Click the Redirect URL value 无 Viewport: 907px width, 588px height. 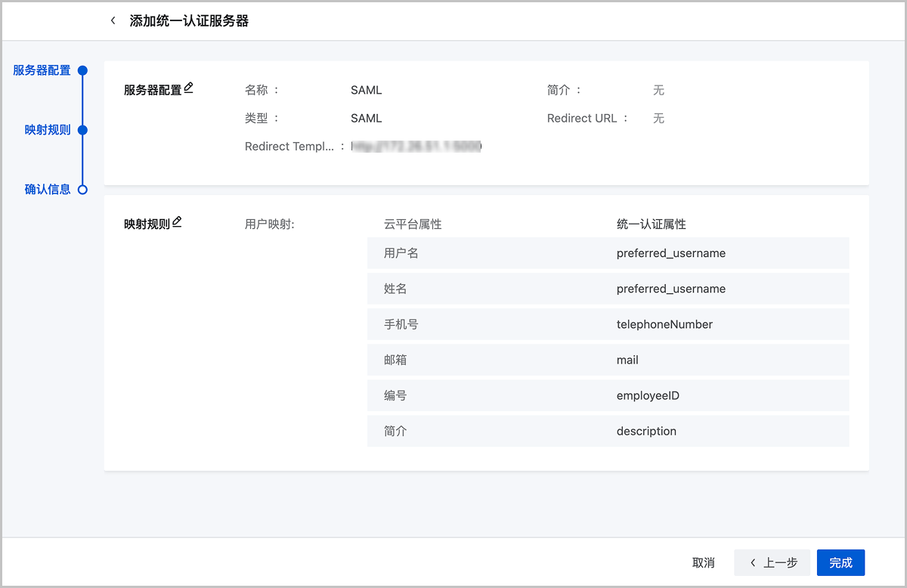658,118
